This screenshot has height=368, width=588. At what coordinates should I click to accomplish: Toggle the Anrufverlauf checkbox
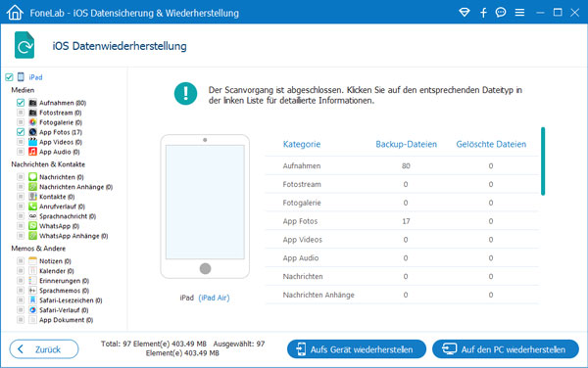click(x=21, y=207)
